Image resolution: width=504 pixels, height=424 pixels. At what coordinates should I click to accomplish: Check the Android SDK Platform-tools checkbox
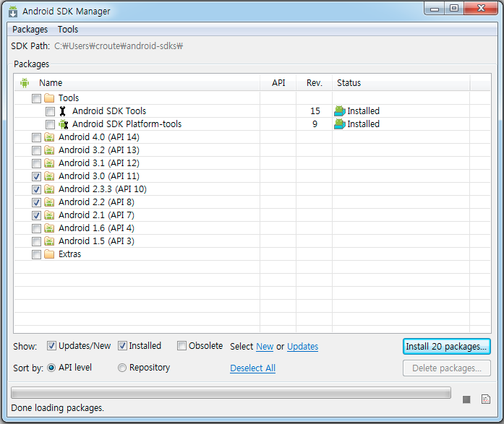50,124
